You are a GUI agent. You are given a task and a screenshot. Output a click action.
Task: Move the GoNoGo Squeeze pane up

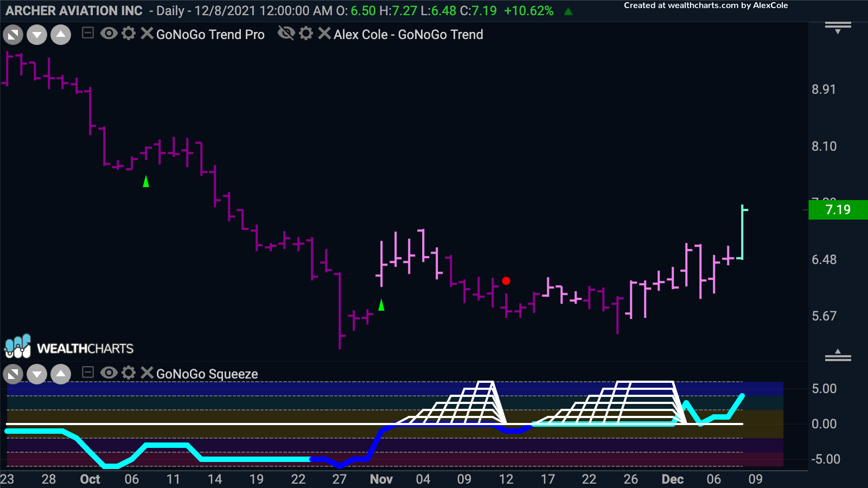tap(61, 374)
